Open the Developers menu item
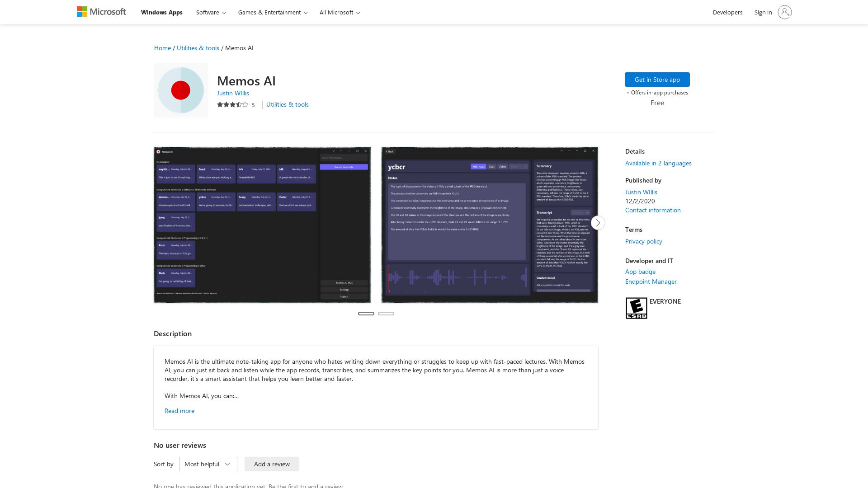The image size is (868, 488). click(727, 12)
